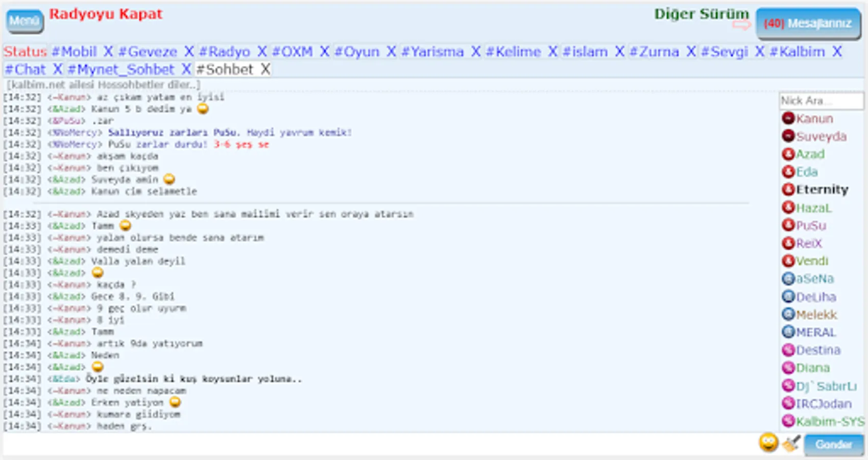The height and width of the screenshot is (460, 868).
Task: Select user Kalbim-SYS in nick list
Action: [x=830, y=422]
